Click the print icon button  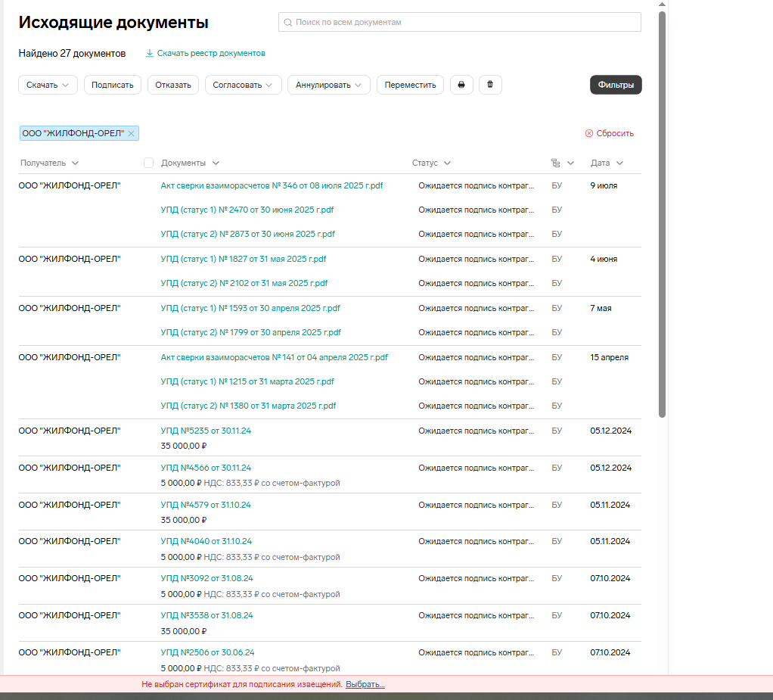(x=461, y=85)
